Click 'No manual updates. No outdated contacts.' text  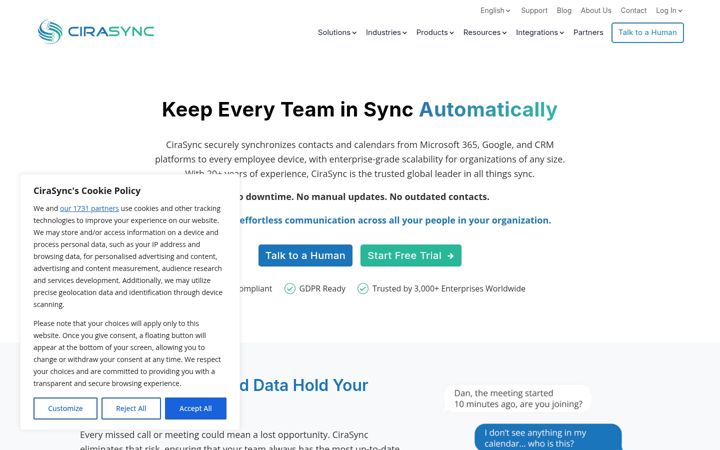pos(393,197)
